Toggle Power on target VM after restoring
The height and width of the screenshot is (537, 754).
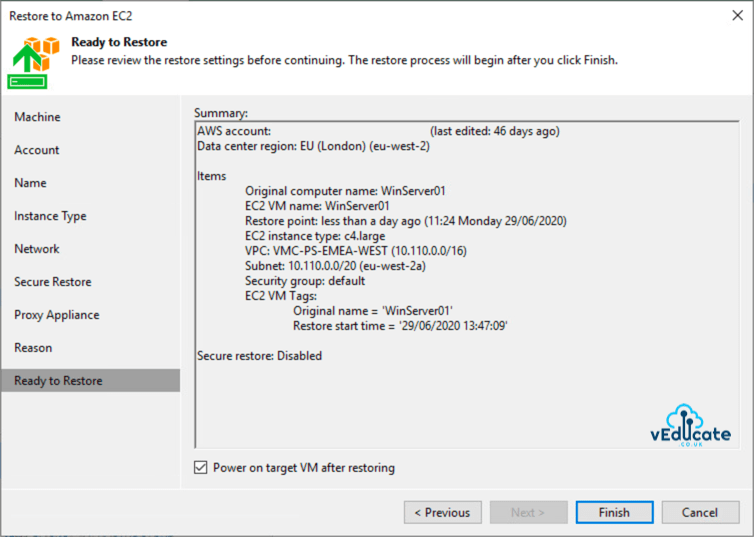click(202, 467)
